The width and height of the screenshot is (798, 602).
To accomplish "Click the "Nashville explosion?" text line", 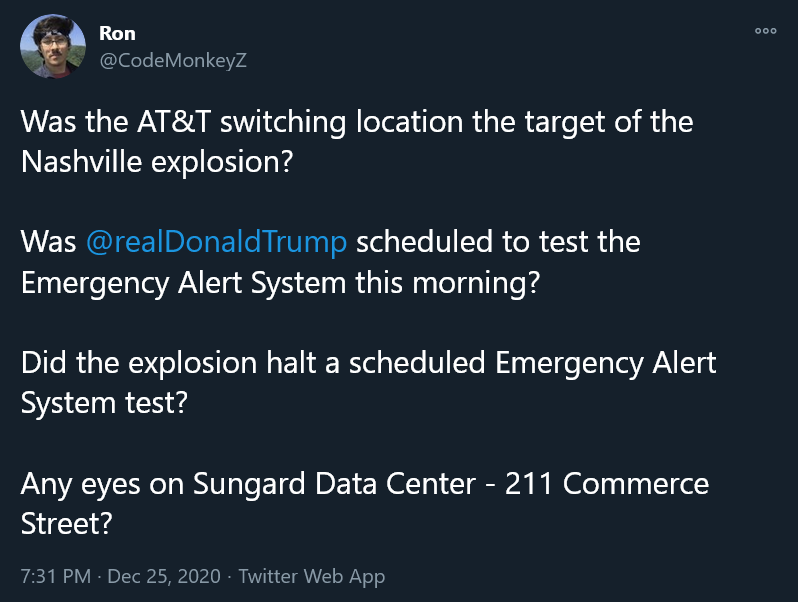I will tap(157, 162).
